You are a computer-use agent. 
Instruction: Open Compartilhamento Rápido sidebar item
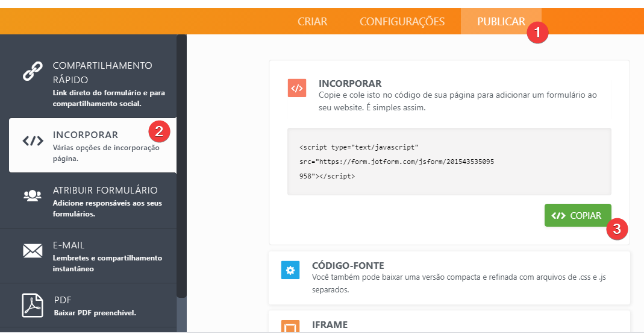tap(89, 84)
